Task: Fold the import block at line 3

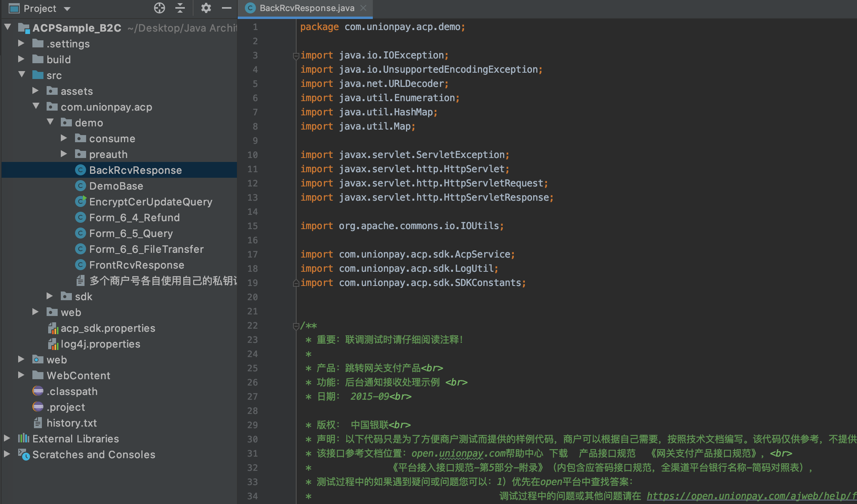Action: pyautogui.click(x=296, y=56)
